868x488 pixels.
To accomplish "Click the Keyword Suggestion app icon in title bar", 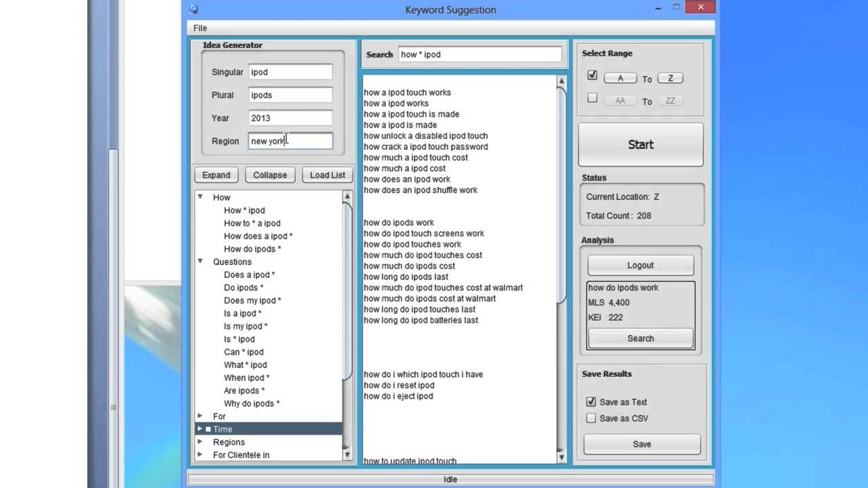I will [x=194, y=9].
